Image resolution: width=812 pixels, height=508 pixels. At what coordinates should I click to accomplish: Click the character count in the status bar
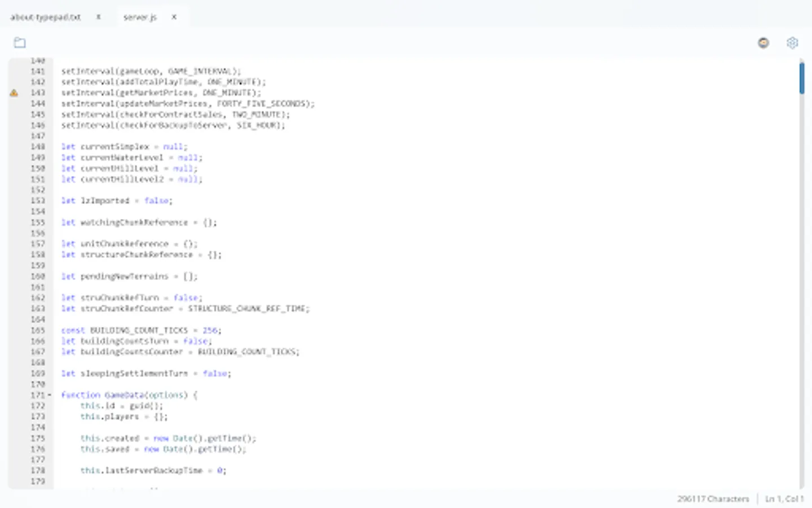[713, 499]
